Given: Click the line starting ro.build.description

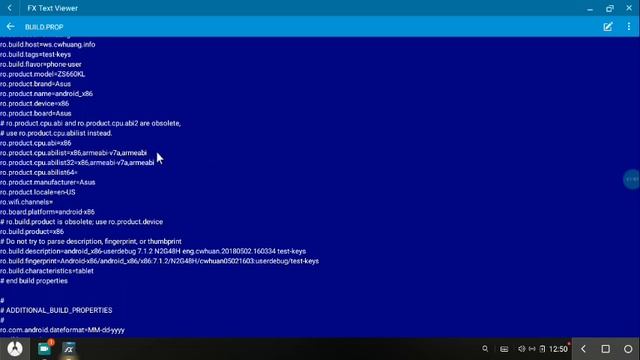Looking at the screenshot, I should 153,251.
